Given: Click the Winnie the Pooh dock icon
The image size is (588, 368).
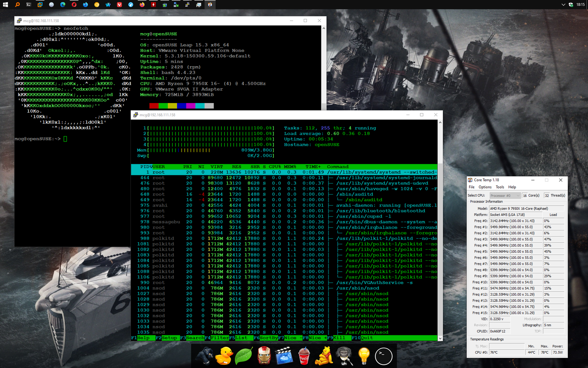Looking at the screenshot, I should click(x=324, y=356).
